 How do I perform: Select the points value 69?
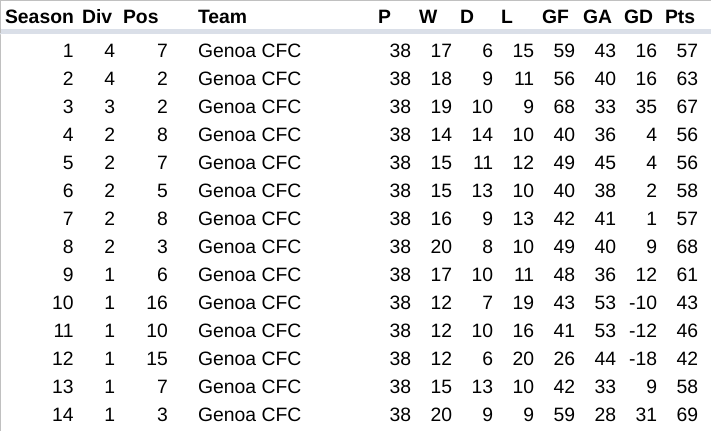click(x=686, y=415)
